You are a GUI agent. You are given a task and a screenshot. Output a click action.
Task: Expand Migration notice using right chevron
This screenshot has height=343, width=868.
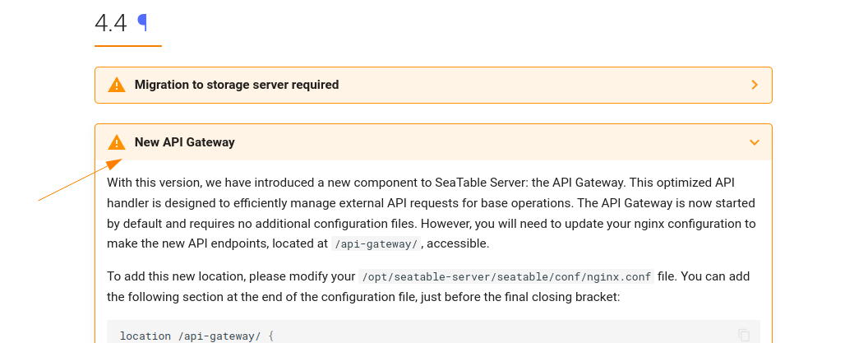[x=755, y=85]
